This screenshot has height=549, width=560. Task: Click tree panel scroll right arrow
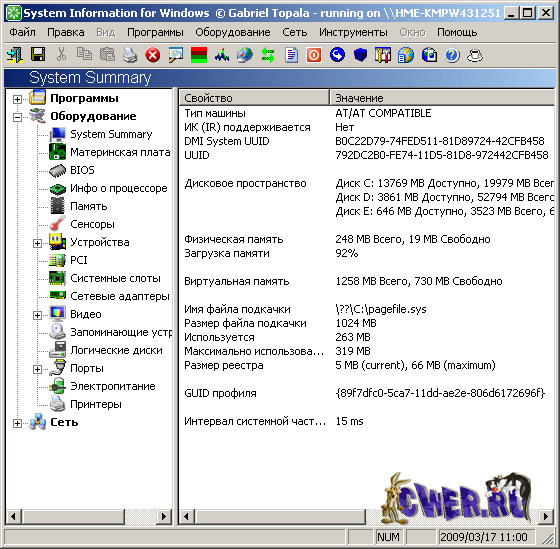click(x=164, y=516)
